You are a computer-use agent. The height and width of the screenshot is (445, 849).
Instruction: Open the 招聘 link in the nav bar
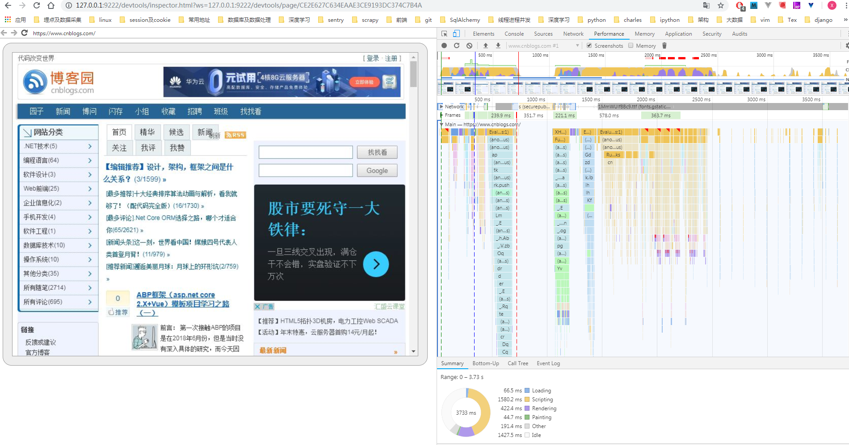pos(194,111)
